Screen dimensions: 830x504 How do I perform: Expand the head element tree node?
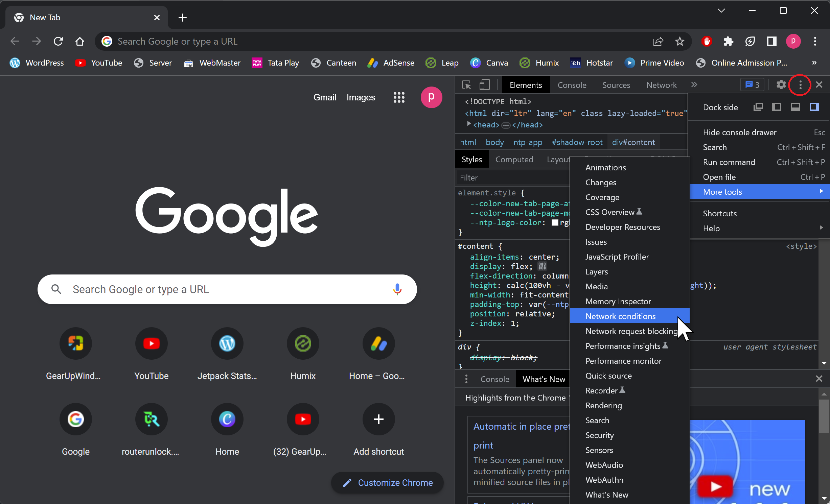[469, 125]
